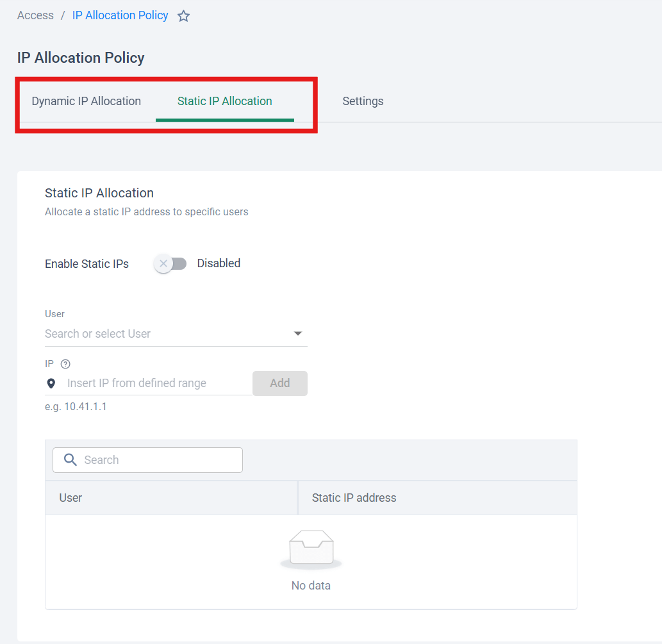Image resolution: width=662 pixels, height=644 pixels.
Task: Enable the Static IPs toggle switch
Action: pyautogui.click(x=170, y=263)
